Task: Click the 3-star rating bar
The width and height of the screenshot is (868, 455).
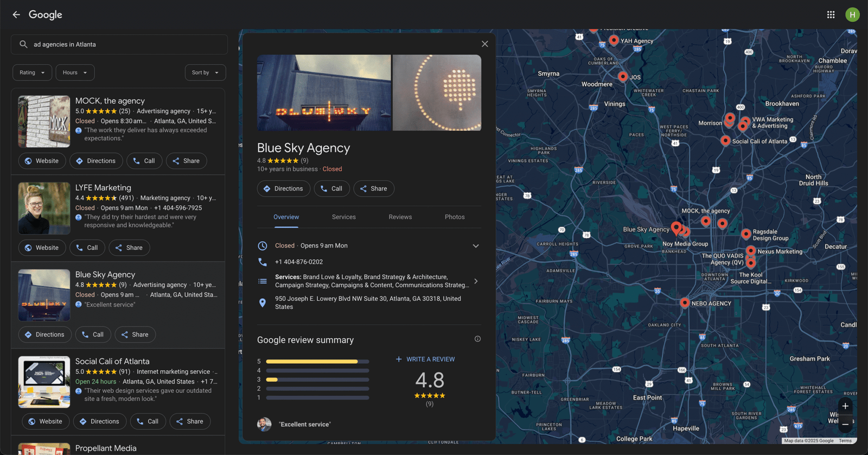Action: pos(317,380)
